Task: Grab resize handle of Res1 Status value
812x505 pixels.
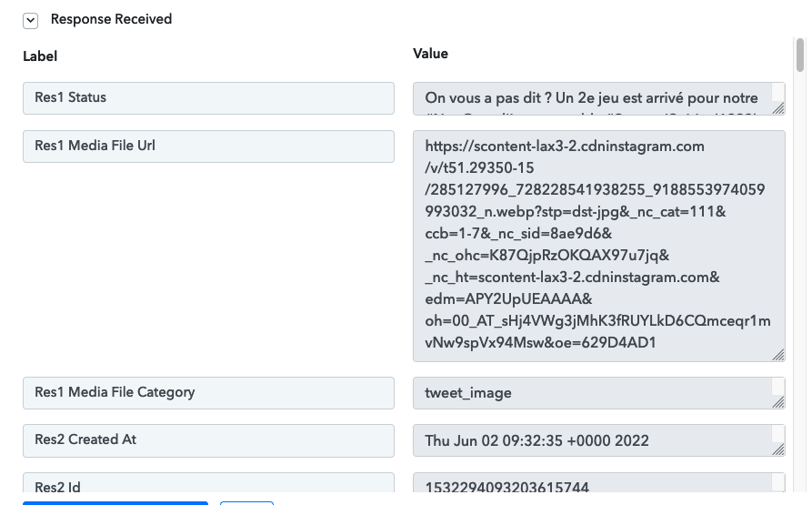Action: (x=778, y=107)
